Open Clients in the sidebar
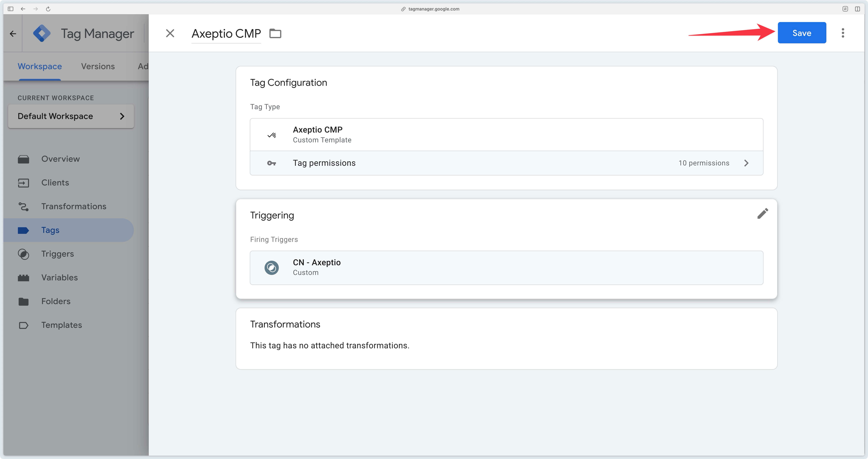Viewport: 868px width, 459px height. (69, 183)
